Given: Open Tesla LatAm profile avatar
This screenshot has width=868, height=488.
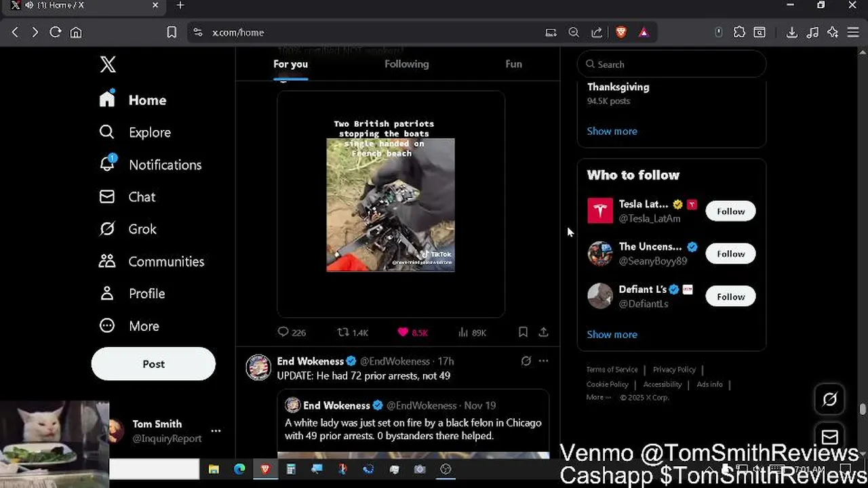Looking at the screenshot, I should click(600, 211).
